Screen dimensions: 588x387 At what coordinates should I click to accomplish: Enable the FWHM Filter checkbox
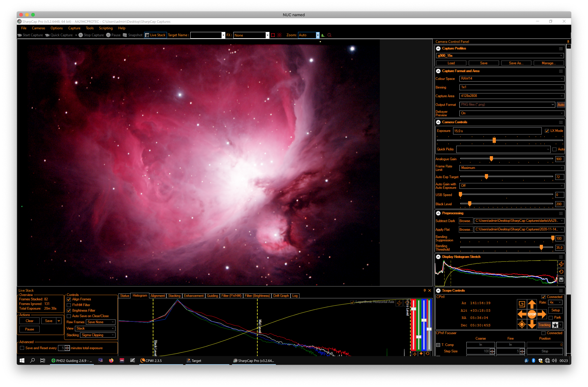[69, 305]
